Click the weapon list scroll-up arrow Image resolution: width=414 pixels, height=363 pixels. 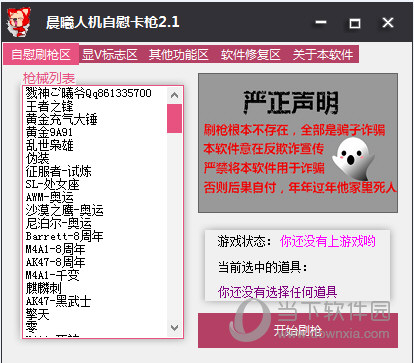174,95
